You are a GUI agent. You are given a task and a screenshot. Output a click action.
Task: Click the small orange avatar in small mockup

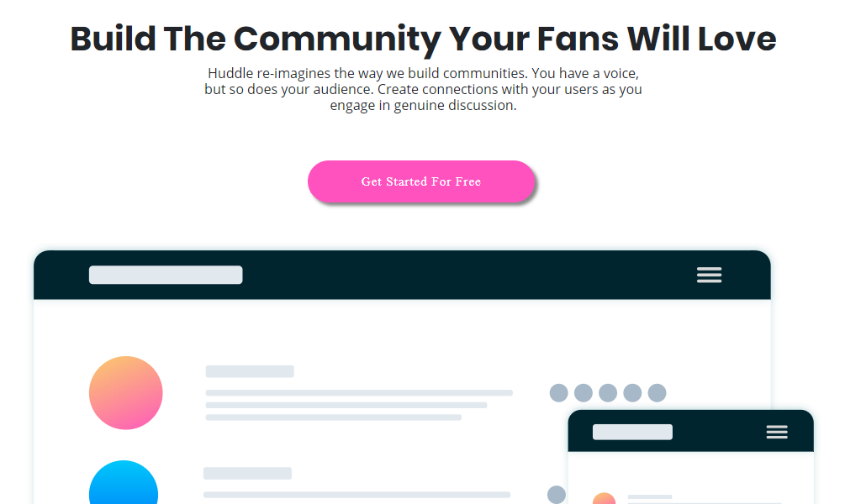[x=604, y=498]
